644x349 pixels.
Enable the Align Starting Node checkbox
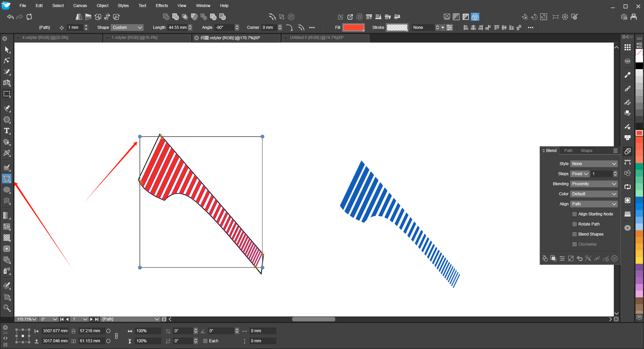point(575,214)
